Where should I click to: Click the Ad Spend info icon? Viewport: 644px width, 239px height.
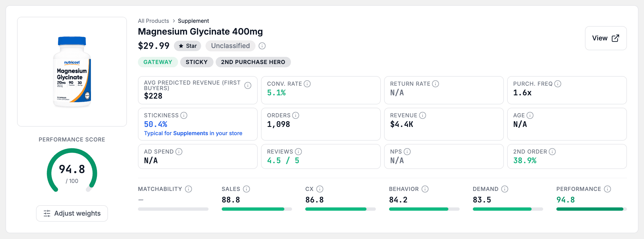coord(179,152)
